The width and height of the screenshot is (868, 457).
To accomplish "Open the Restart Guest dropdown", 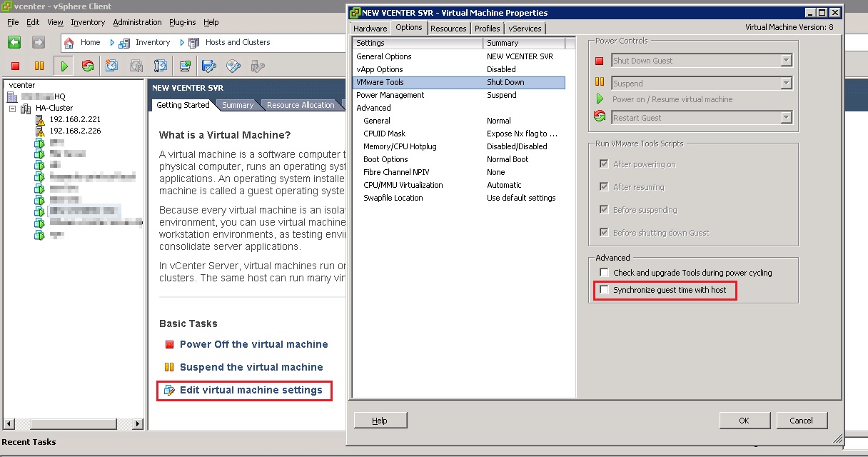I will [786, 118].
